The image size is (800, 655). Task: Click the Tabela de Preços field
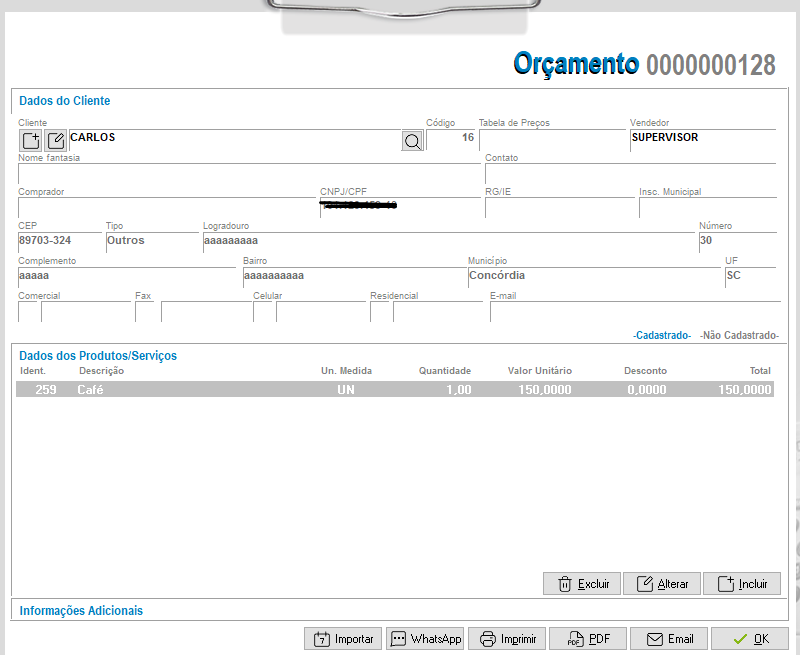tap(551, 139)
